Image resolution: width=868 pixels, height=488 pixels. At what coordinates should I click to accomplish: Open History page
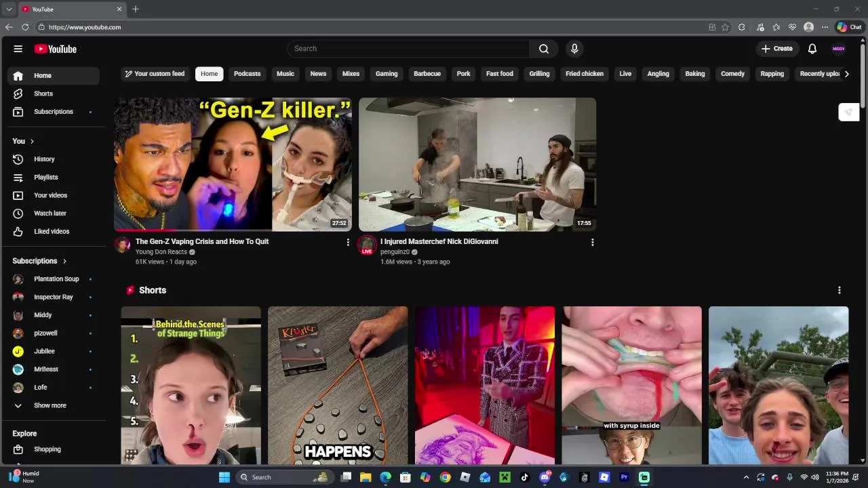54,159
